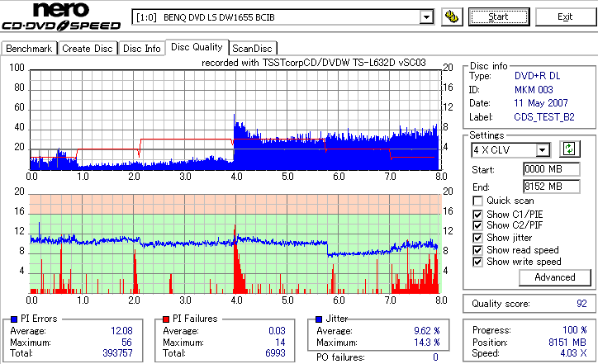Click the Start button
598x364 pixels.
tap(499, 17)
